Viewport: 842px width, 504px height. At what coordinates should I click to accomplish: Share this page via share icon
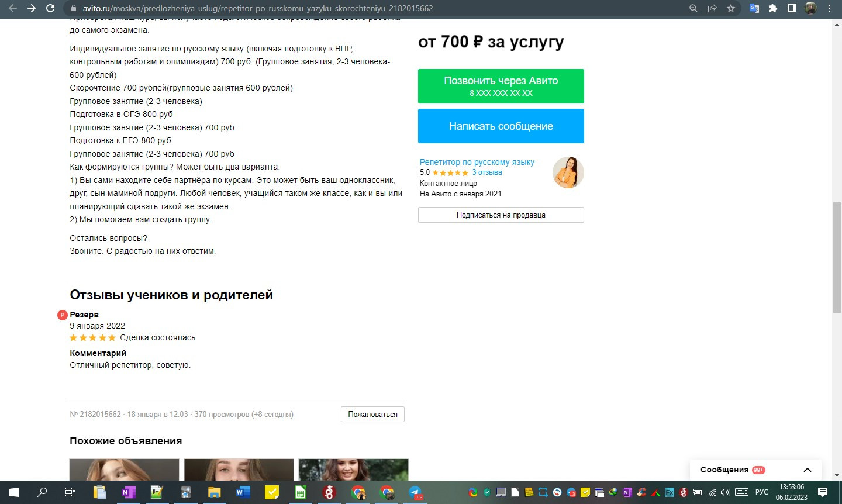point(712,8)
